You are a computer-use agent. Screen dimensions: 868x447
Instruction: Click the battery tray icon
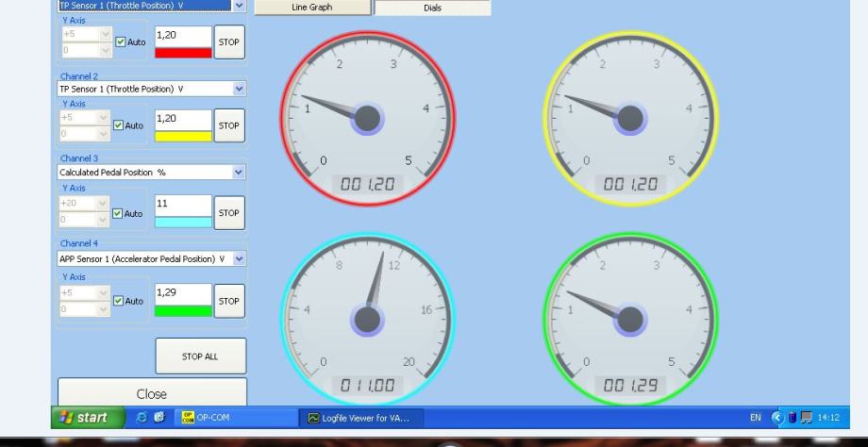(793, 418)
